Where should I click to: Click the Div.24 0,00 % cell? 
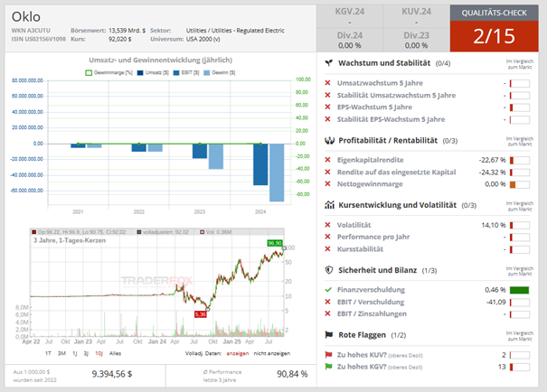[x=350, y=40]
